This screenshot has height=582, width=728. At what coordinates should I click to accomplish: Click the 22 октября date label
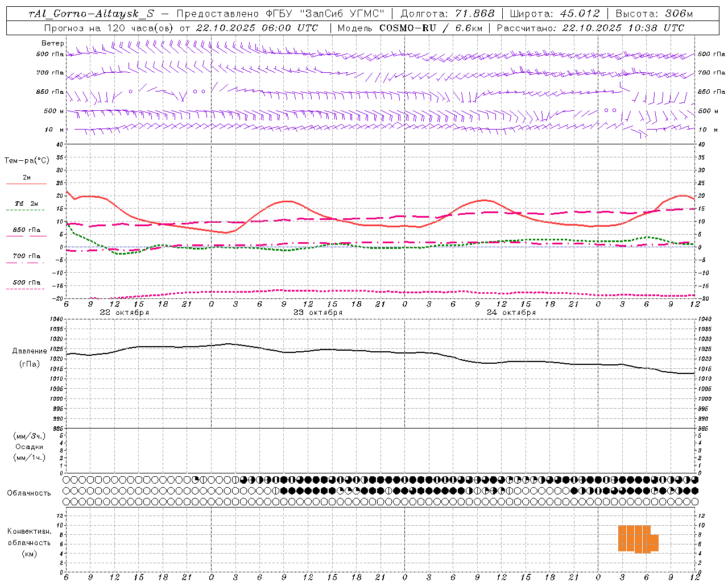click(125, 313)
